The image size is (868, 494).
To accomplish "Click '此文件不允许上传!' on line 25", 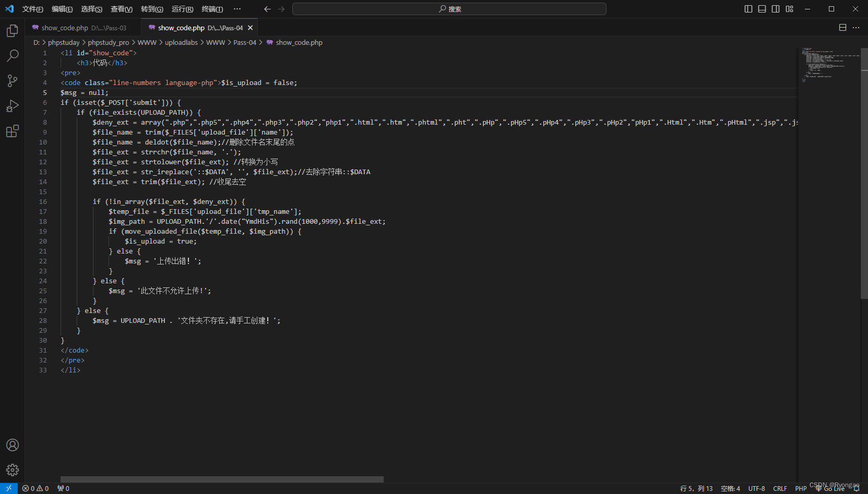I will coord(172,291).
